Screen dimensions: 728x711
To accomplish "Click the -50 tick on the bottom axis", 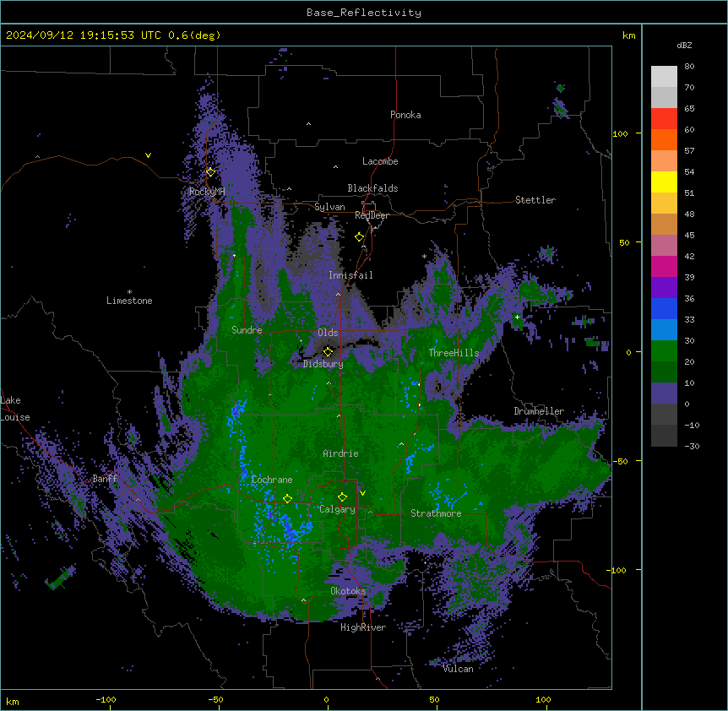I will coord(215,699).
